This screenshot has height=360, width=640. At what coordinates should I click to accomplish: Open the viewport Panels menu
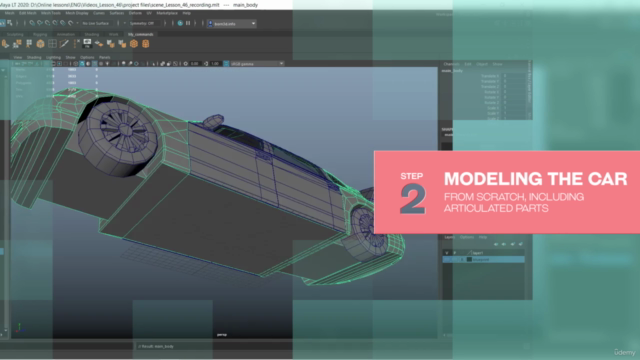(104, 57)
